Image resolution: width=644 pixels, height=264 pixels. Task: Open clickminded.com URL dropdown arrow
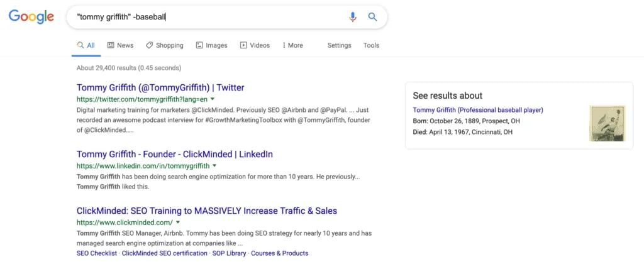click(178, 222)
